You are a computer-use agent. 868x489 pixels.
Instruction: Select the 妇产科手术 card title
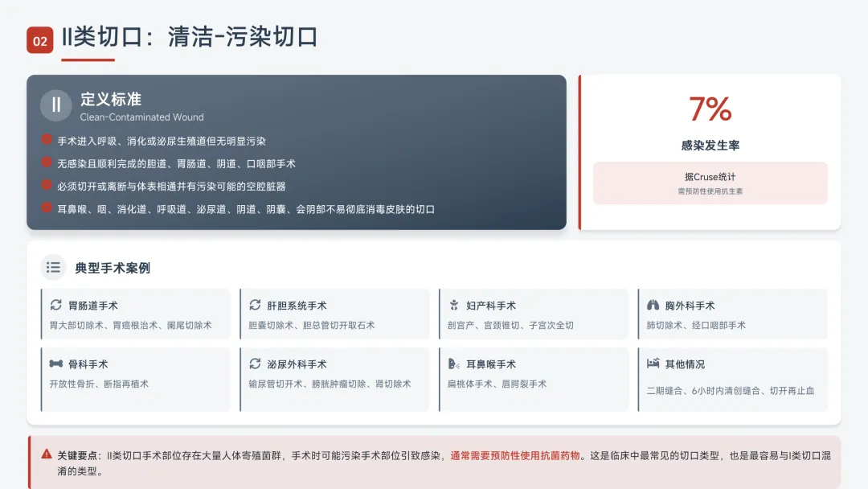[491, 306]
